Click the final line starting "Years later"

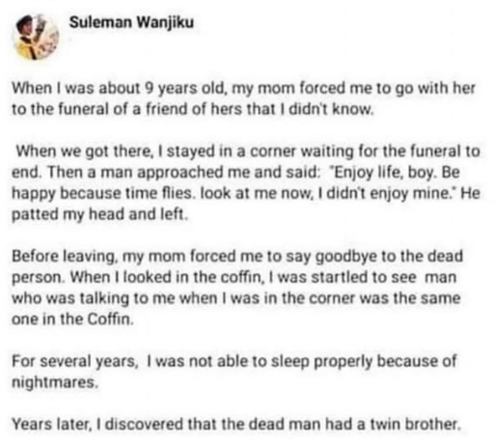pyautogui.click(x=236, y=424)
